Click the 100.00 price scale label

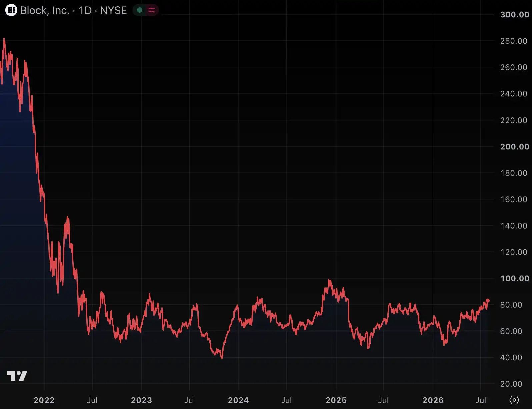point(515,279)
